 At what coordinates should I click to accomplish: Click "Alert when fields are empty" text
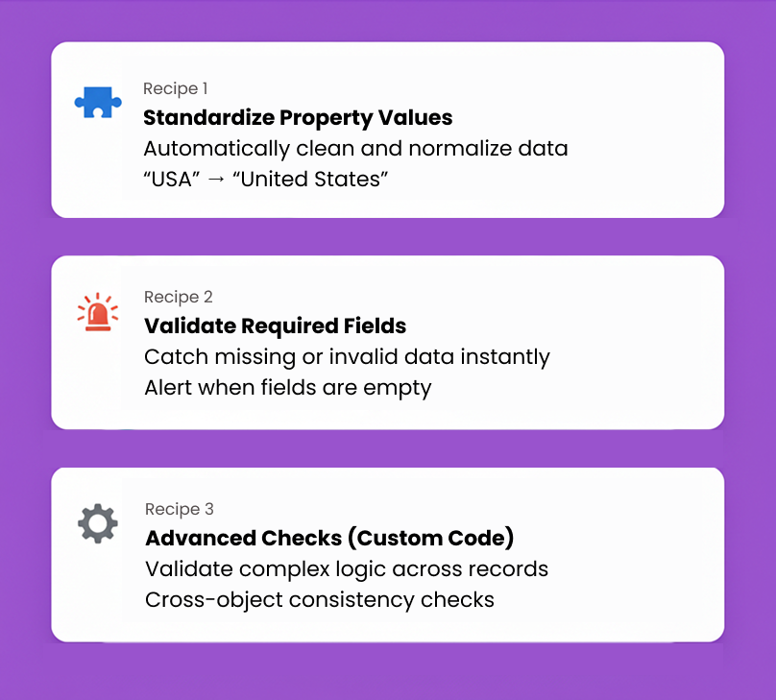click(287, 388)
